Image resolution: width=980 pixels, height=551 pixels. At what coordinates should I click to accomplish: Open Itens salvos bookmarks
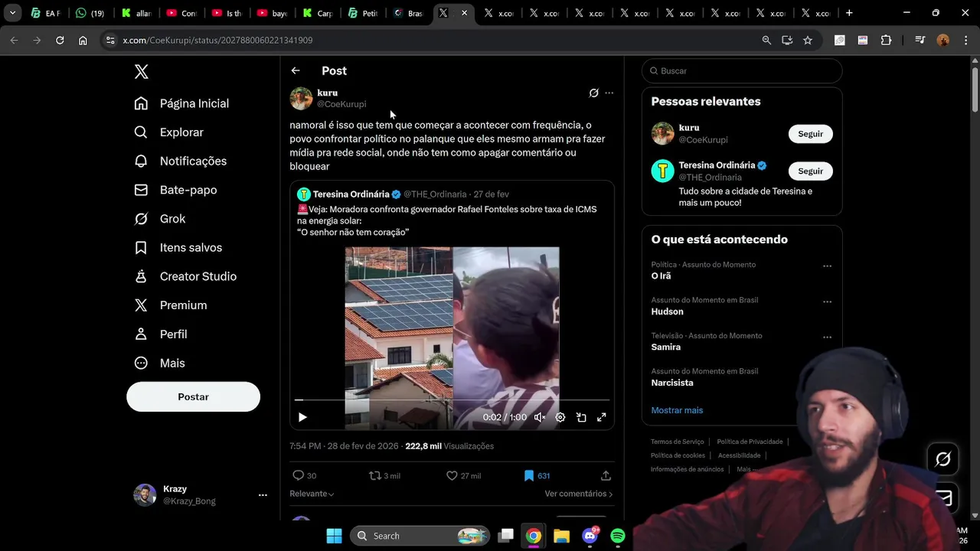coord(178,247)
